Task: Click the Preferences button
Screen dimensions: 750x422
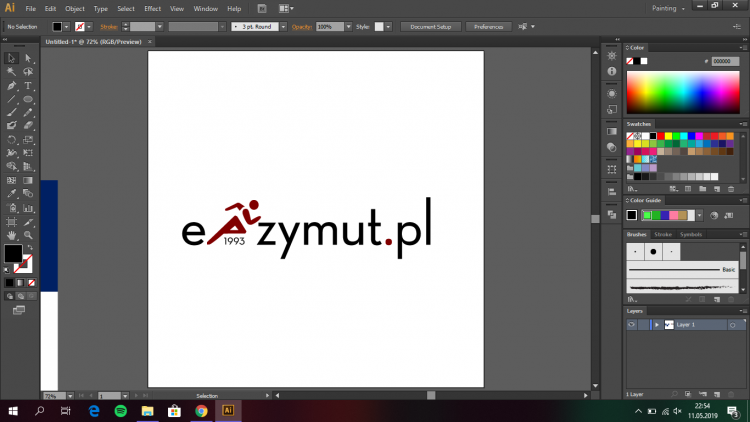Action: click(x=489, y=27)
